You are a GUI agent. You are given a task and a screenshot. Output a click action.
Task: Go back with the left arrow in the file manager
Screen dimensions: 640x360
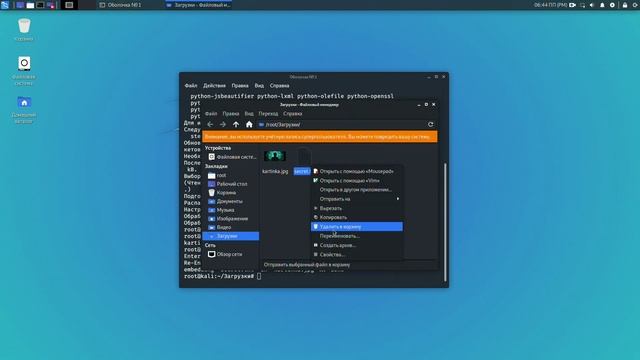coord(210,124)
